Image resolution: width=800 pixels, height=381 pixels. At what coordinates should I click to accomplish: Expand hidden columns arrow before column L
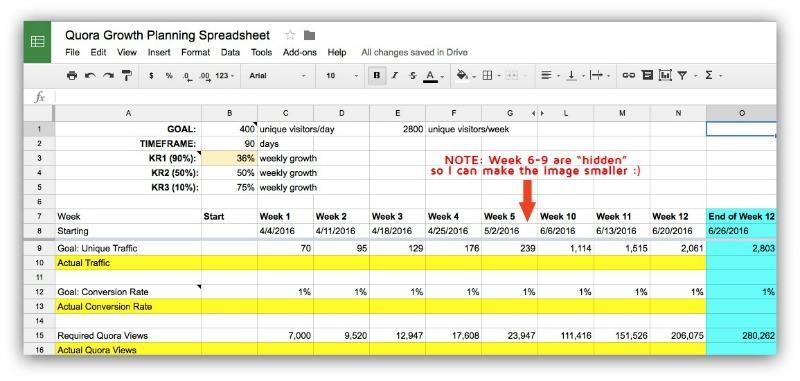pos(541,113)
